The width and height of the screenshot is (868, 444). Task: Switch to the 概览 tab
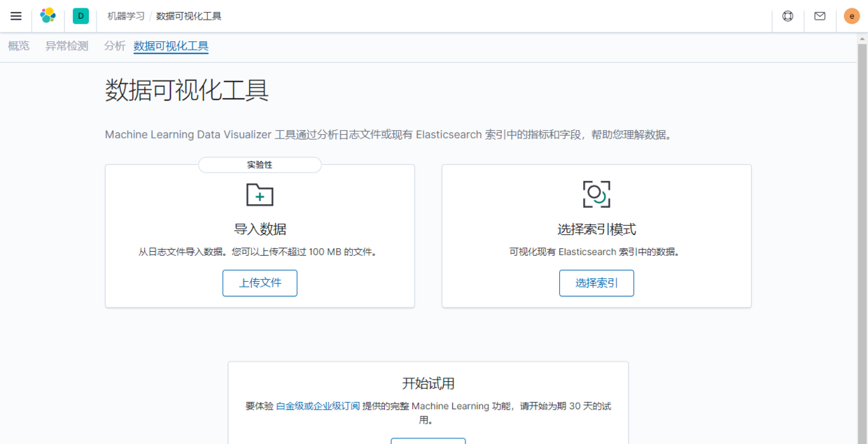pyautogui.click(x=19, y=46)
